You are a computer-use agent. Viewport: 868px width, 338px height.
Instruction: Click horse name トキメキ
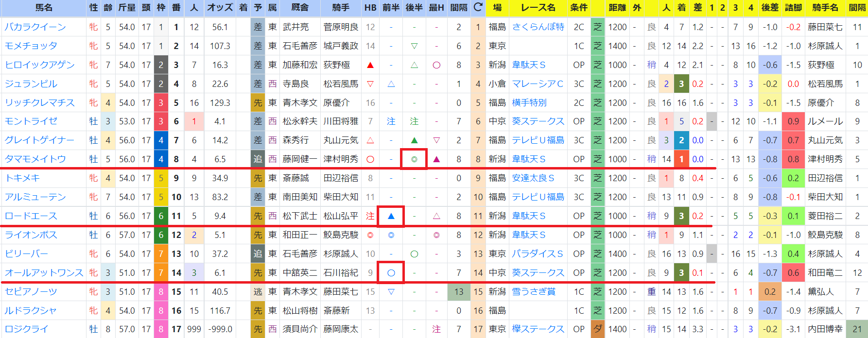tap(22, 178)
